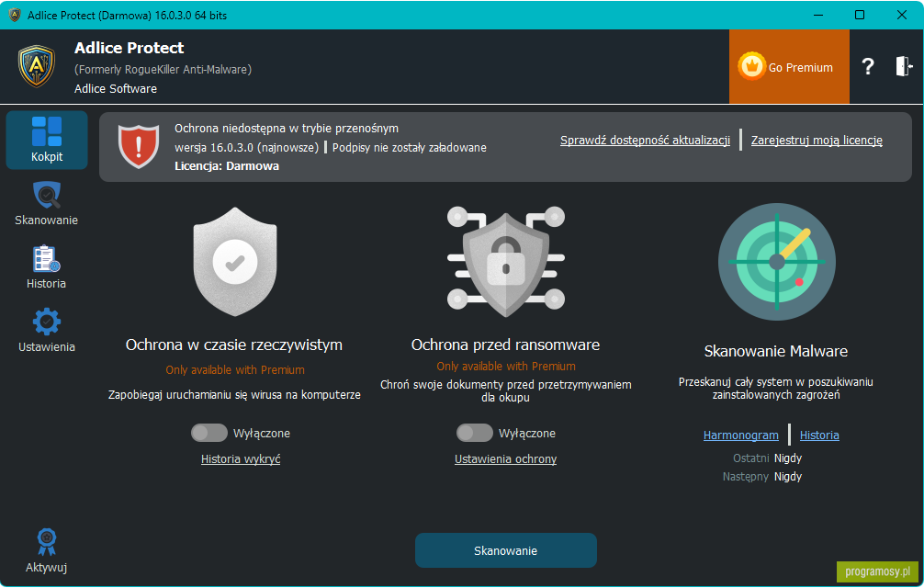The width and height of the screenshot is (924, 588).
Task: Click the real-time protection checkmark shield
Action: click(235, 262)
